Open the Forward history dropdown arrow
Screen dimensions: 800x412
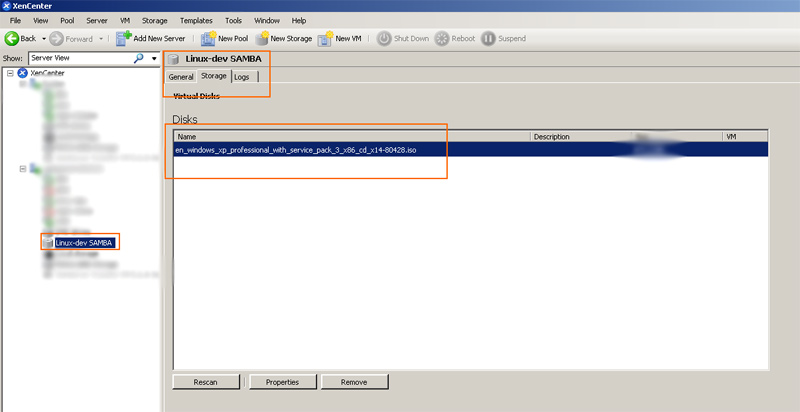[101, 39]
